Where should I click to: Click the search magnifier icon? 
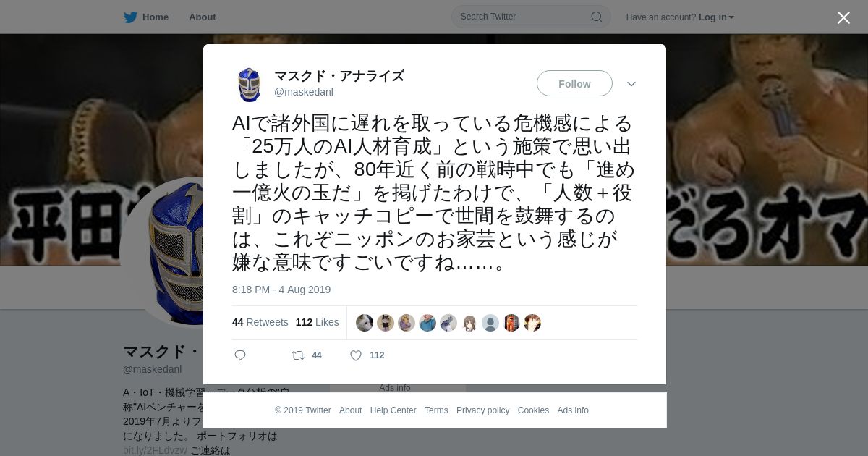[597, 17]
